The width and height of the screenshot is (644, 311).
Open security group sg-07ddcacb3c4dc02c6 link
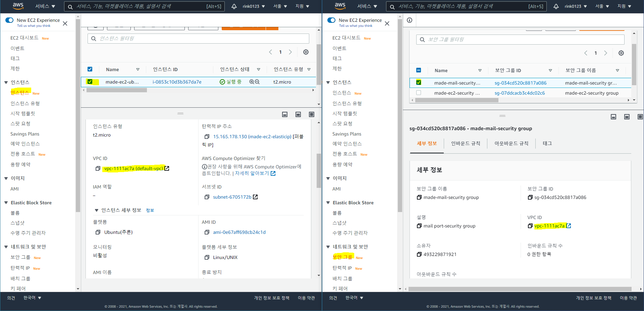coord(520,93)
